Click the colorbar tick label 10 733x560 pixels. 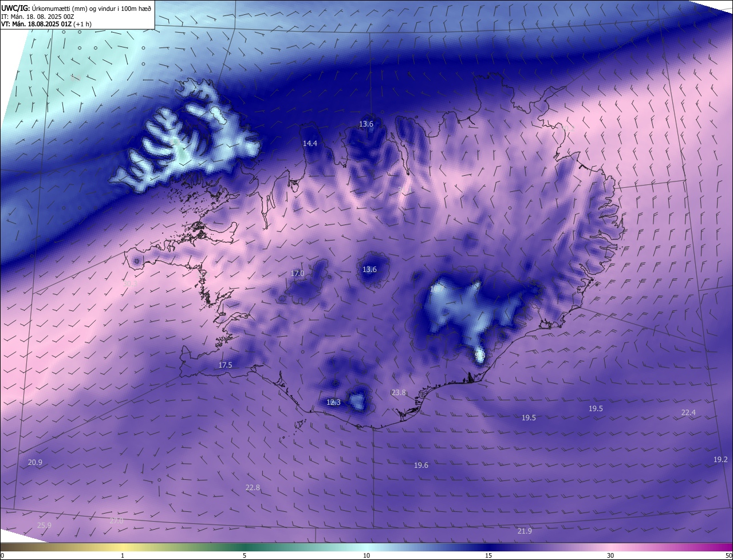coord(366,556)
